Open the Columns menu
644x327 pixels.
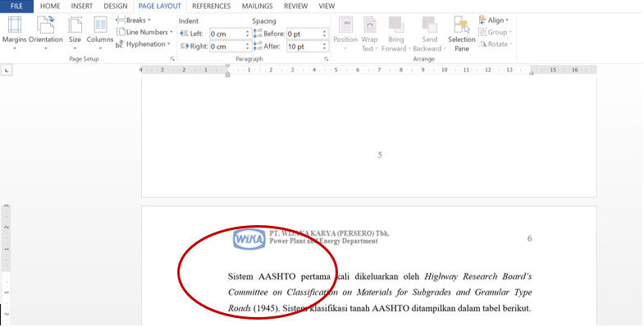point(100,34)
